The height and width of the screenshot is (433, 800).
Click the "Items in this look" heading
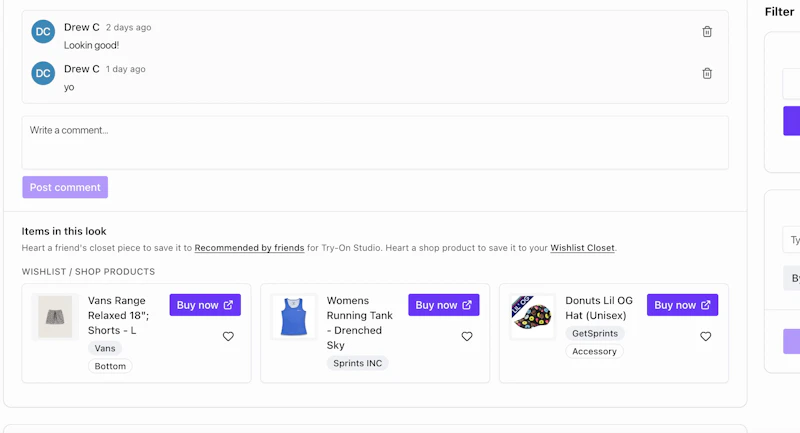tap(64, 231)
